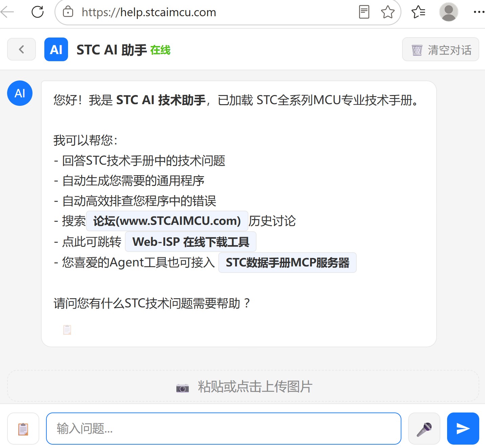
Task: Open browser settings ellipsis menu
Action: point(479,12)
